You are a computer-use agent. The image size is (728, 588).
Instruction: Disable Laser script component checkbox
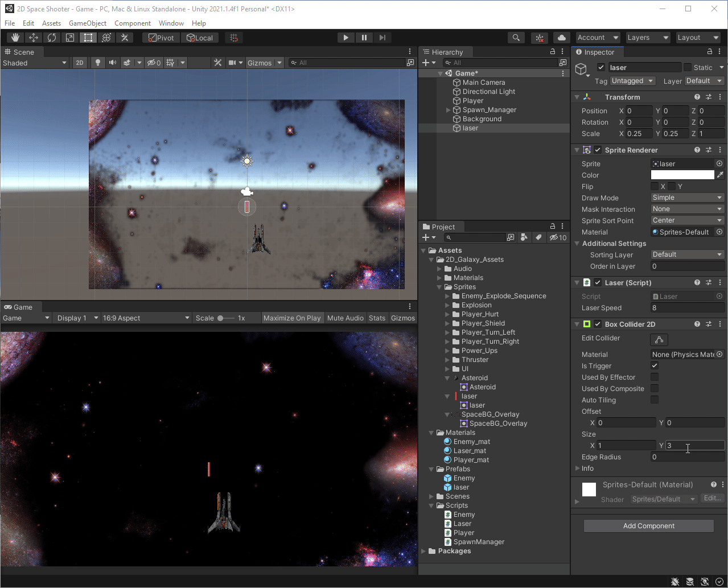598,282
